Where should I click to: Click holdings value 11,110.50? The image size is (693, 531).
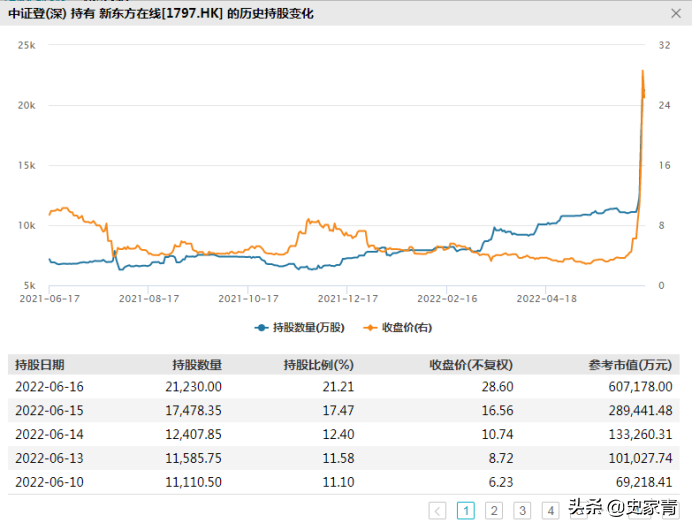194,482
